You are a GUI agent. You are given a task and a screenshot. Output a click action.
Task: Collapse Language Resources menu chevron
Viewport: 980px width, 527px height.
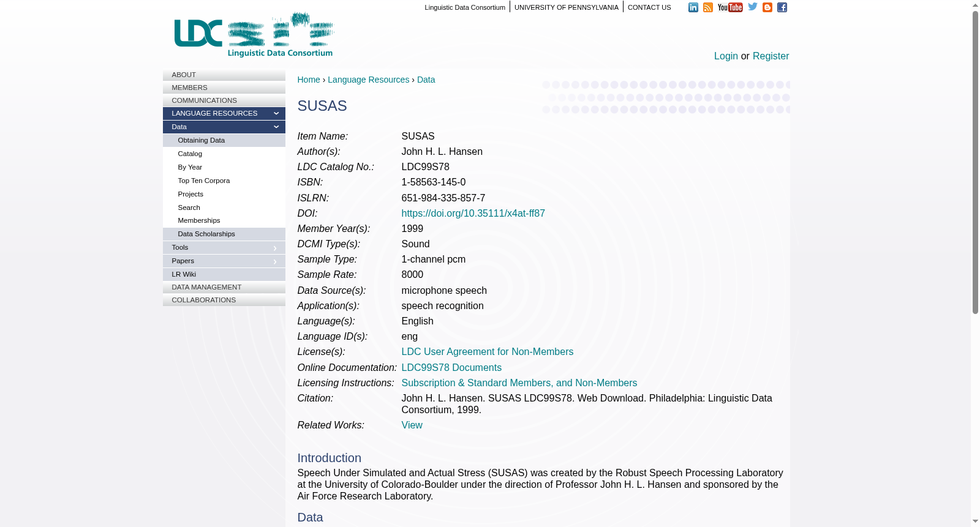click(276, 113)
